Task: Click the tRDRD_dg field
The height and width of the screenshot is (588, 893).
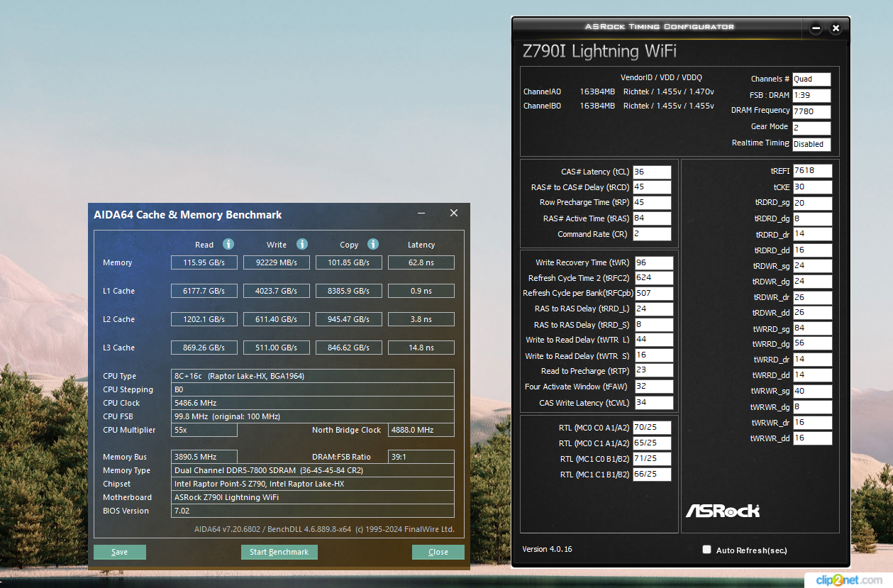Action: pyautogui.click(x=812, y=218)
